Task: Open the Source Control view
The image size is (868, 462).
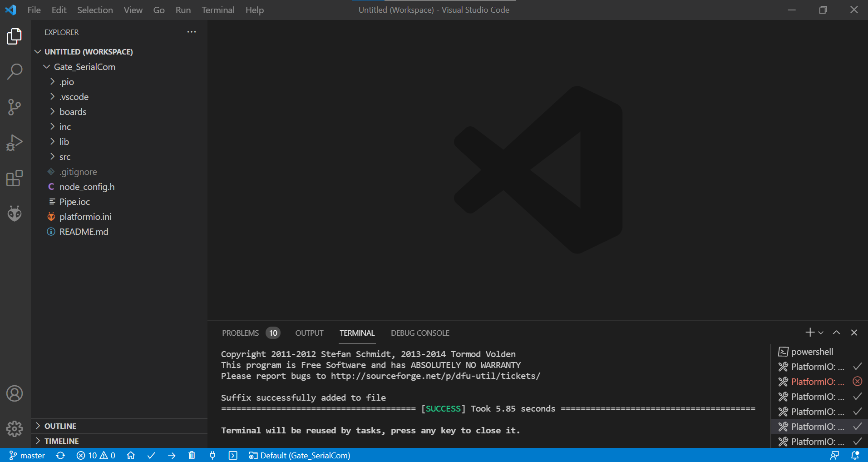Action: point(15,107)
